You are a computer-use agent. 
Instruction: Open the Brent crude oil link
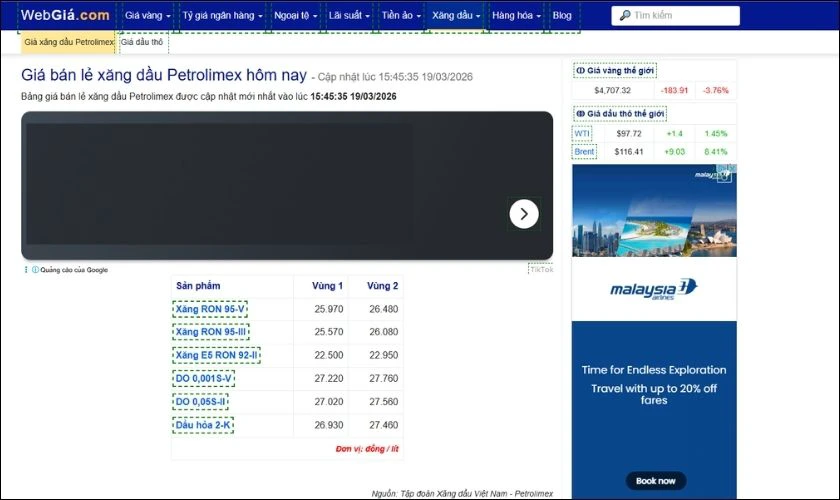coord(584,152)
